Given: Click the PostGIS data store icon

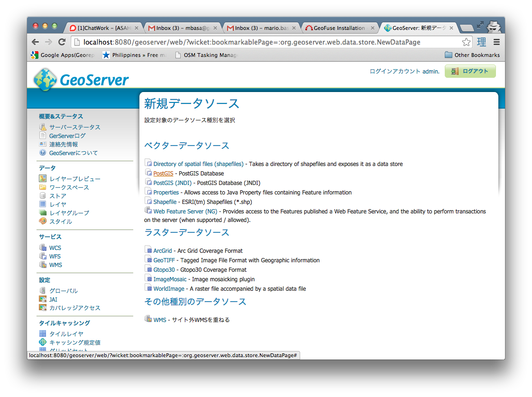Looking at the screenshot, I should 148,173.
